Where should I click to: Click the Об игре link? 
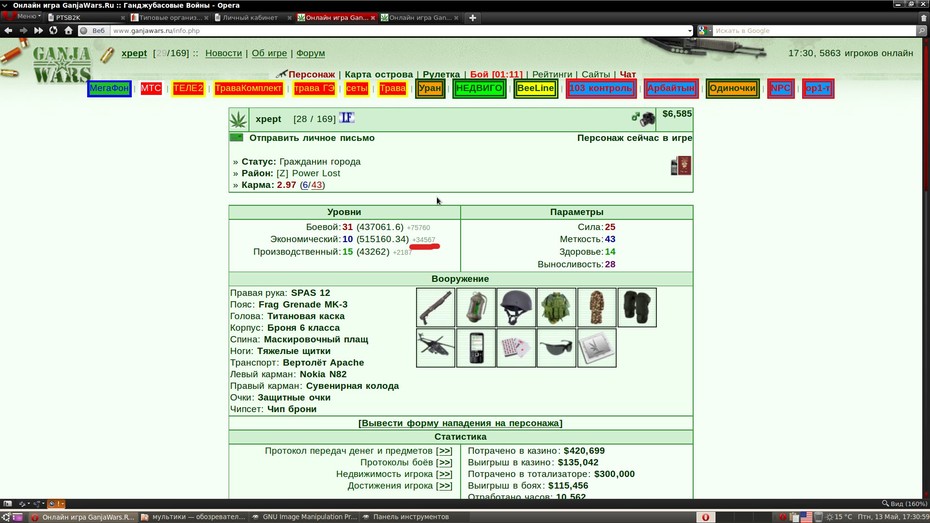pyautogui.click(x=269, y=53)
